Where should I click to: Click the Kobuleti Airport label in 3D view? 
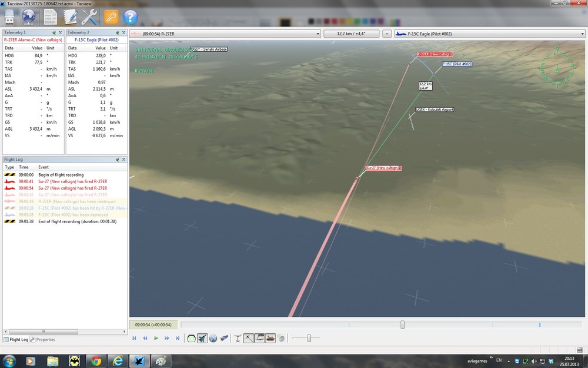[435, 110]
